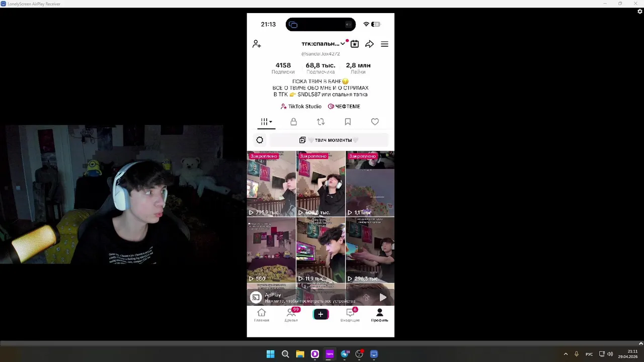
Task: Open pinned video with 1,1 млн views
Action: coord(370,184)
